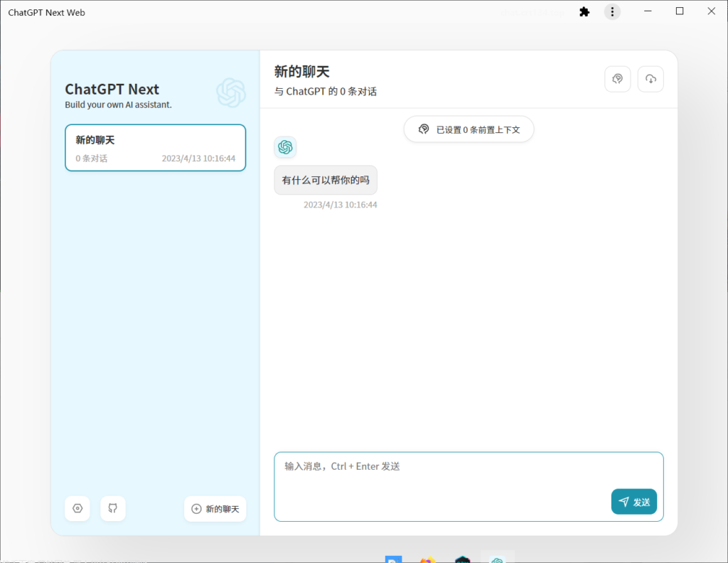The height and width of the screenshot is (563, 728).
Task: Open the GitHub repository link icon
Action: point(112,508)
